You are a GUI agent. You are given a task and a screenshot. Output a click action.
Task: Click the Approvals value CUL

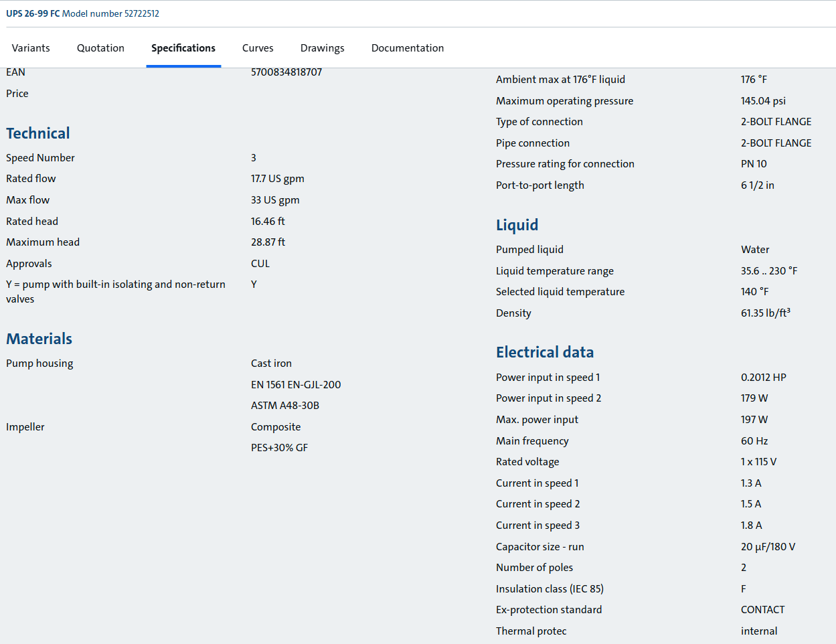click(260, 264)
